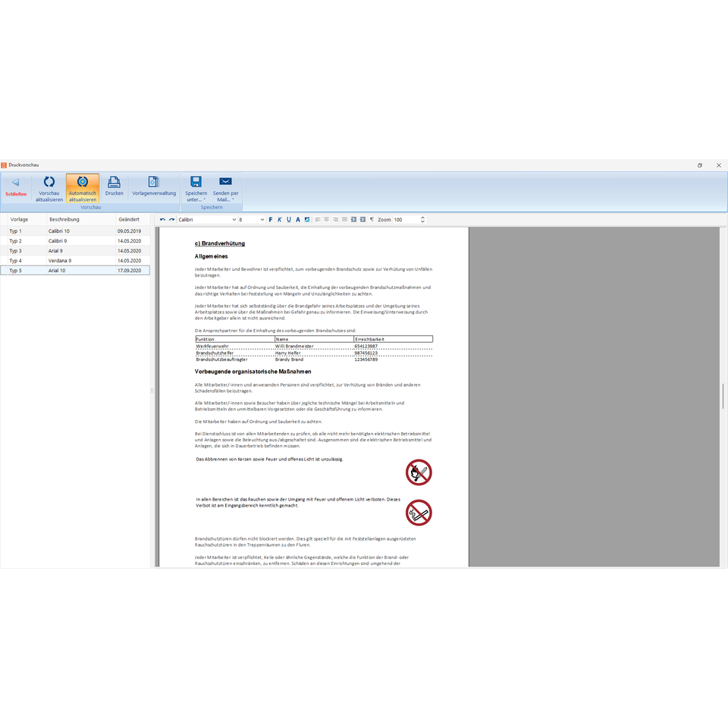The image size is (728, 728).
Task: Toggle paragraph marks display
Action: [372, 220]
